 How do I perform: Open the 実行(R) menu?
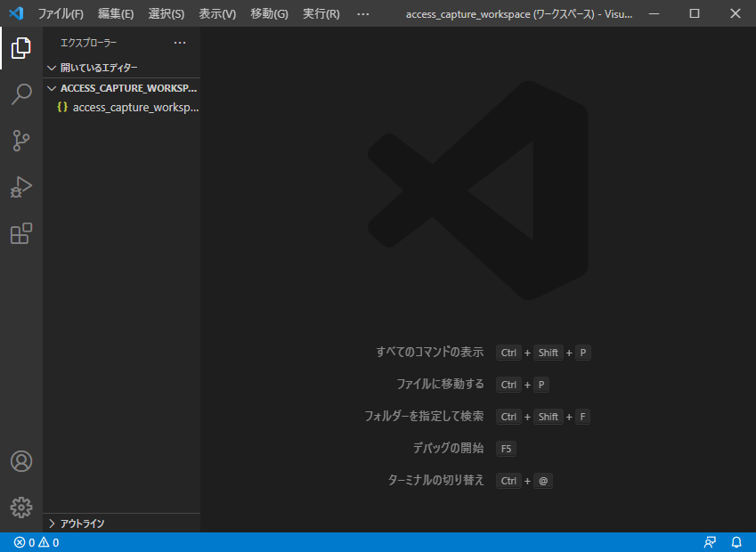point(321,14)
